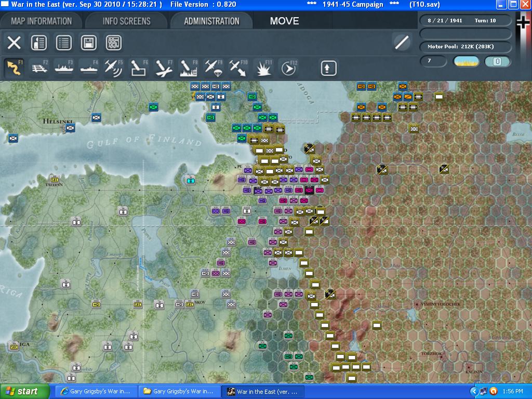The width and height of the screenshot is (532, 399).
Task: Click the date 8 / 21 / 1941 field
Action: (445, 20)
